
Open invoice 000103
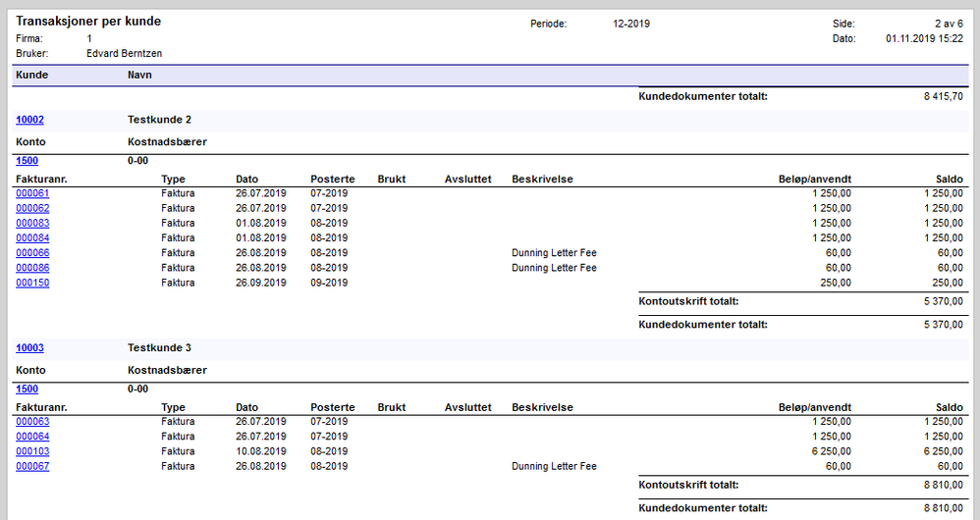pyautogui.click(x=32, y=452)
